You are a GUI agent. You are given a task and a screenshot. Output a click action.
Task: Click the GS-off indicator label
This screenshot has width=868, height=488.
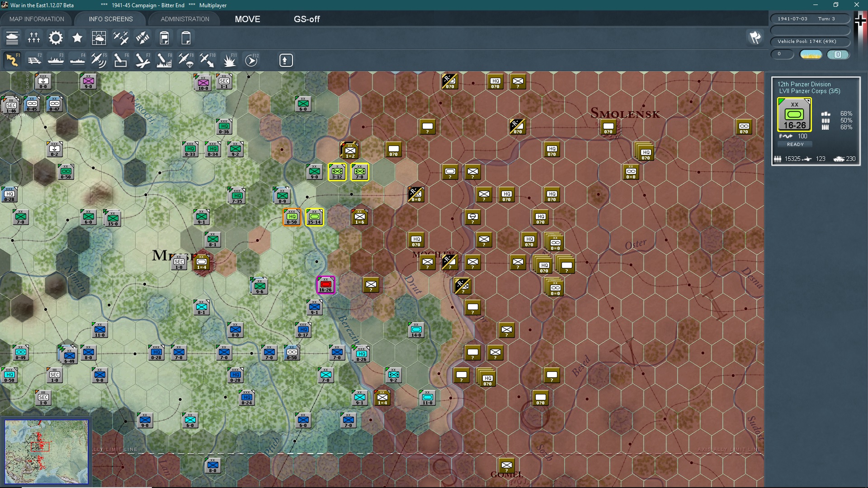[307, 19]
